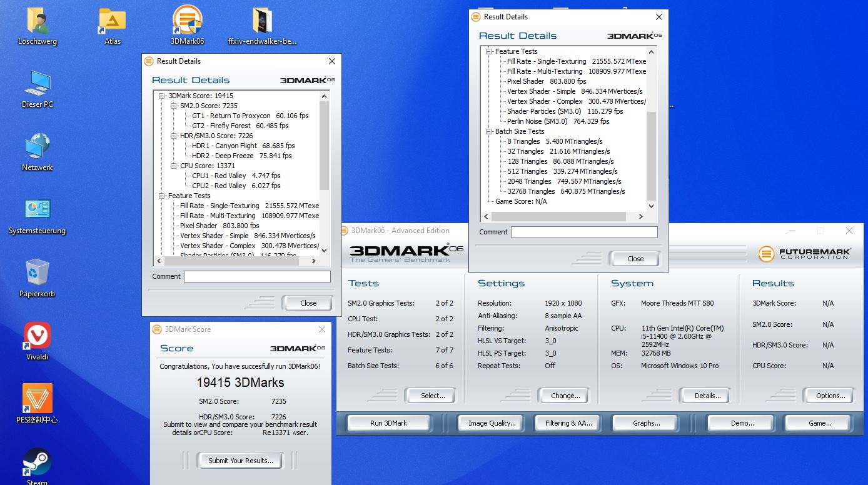Image resolution: width=868 pixels, height=485 pixels.
Task: Close the Result Details window showing SM2.0 Score
Action: [331, 61]
